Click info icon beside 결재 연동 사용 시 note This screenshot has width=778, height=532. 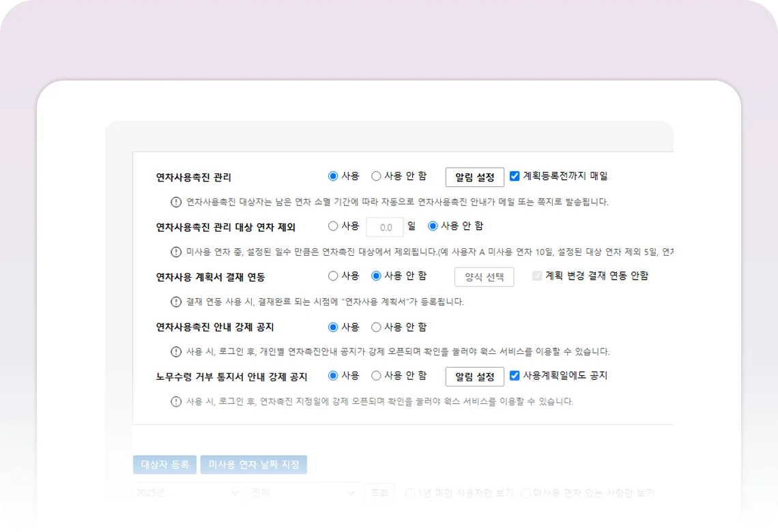[x=176, y=301]
